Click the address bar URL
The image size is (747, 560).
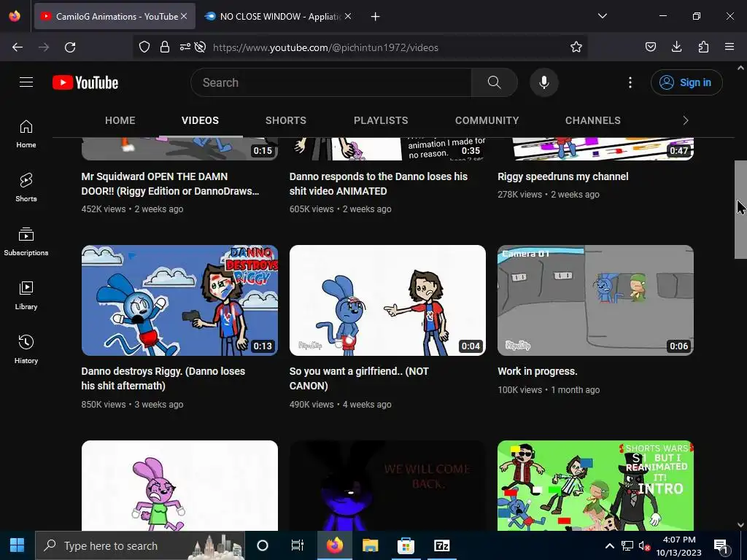pyautogui.click(x=325, y=47)
